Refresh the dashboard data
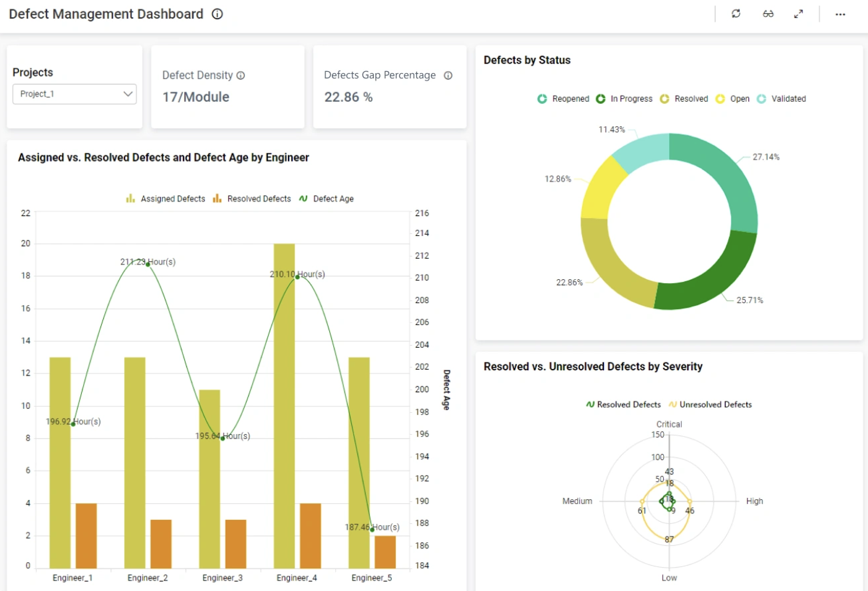Screen dimensions: 868x591 pyautogui.click(x=736, y=14)
